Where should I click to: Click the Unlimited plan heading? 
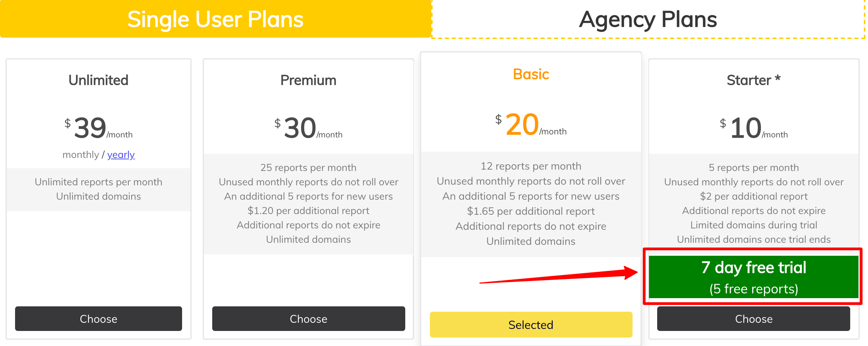pos(98,80)
